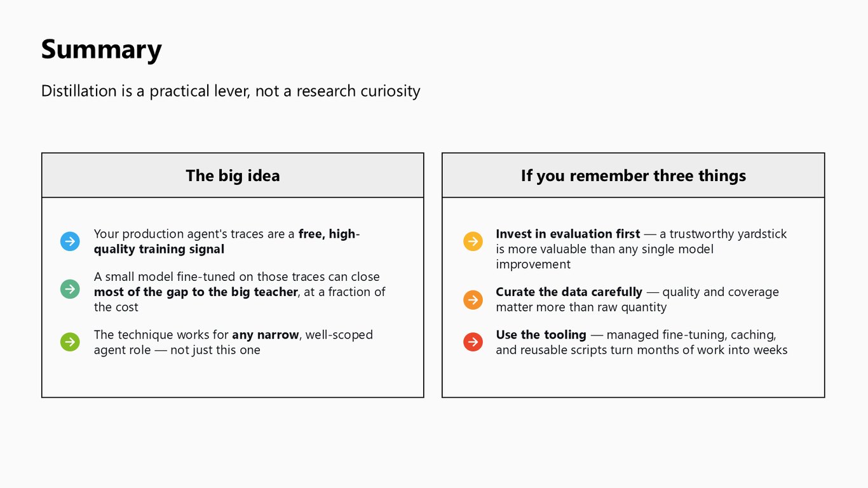This screenshot has height=488, width=868.
Task: Click the red arrow icon beside tooling bullet
Action: 473,342
